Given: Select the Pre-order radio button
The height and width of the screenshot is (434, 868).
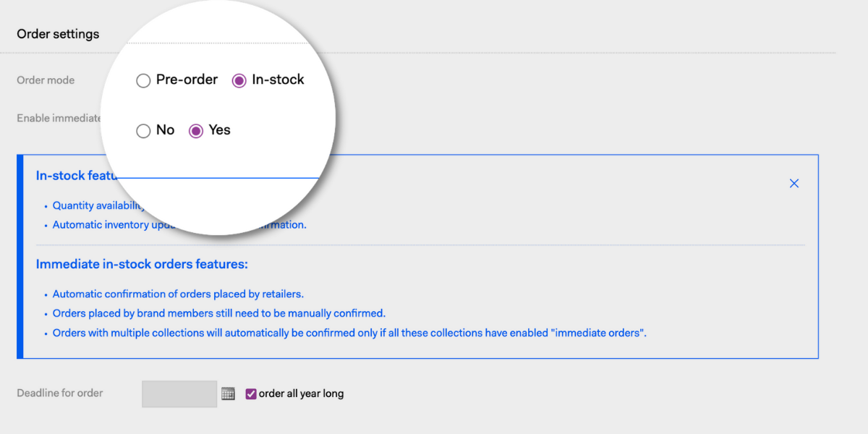Looking at the screenshot, I should click(x=143, y=81).
